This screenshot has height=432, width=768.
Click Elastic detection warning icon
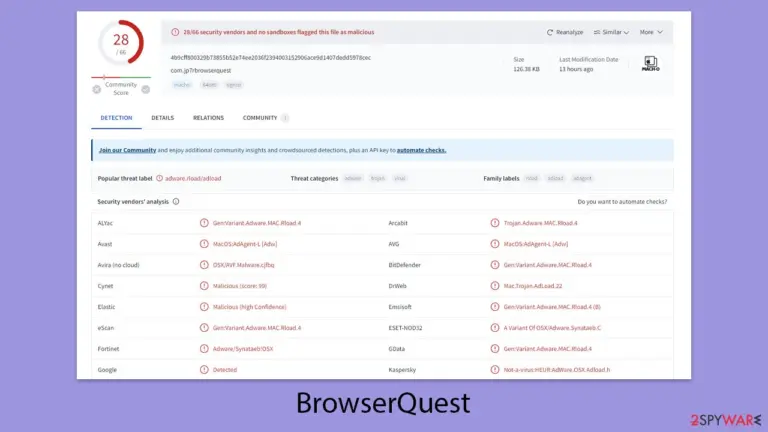pos(204,307)
